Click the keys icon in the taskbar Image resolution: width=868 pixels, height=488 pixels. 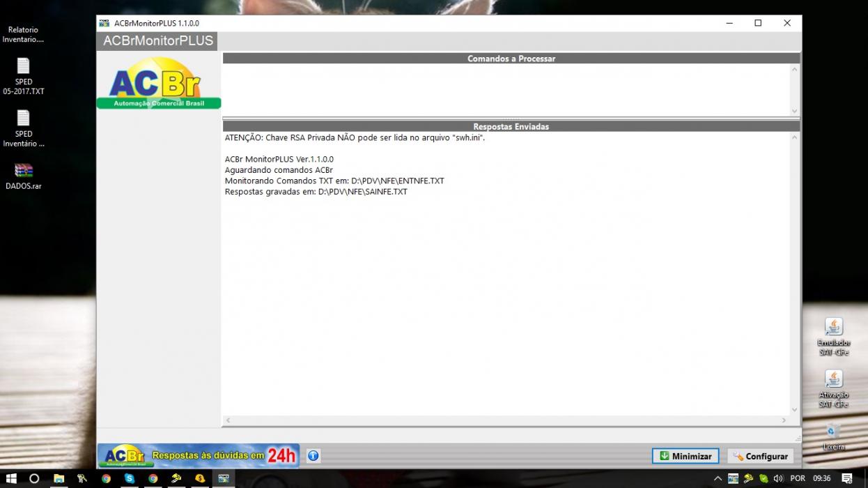[82, 478]
